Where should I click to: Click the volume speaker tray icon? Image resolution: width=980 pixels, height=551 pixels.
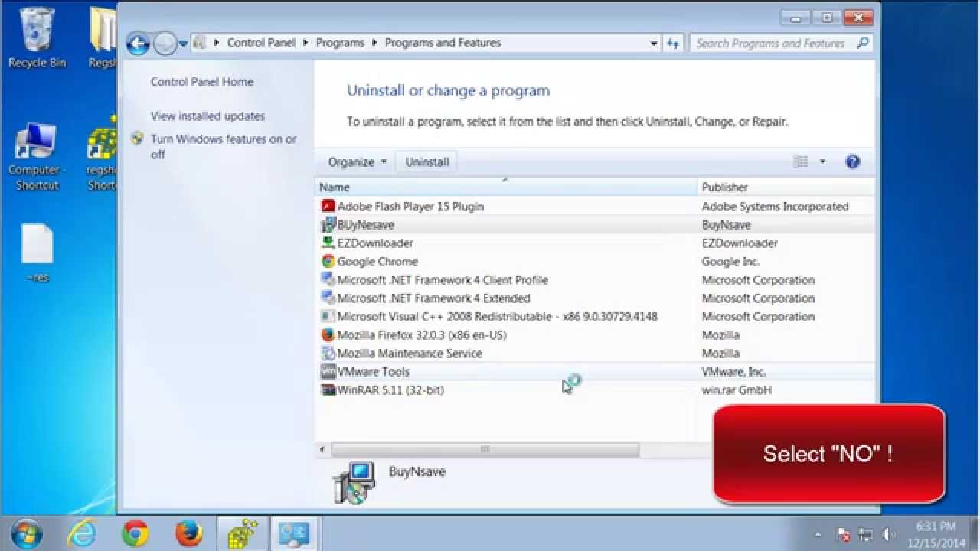889,534
